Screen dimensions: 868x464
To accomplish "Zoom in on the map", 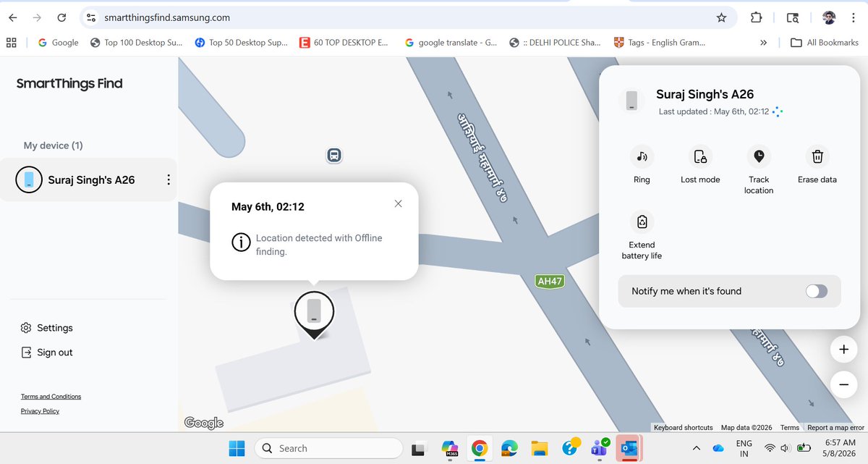I will tap(843, 349).
